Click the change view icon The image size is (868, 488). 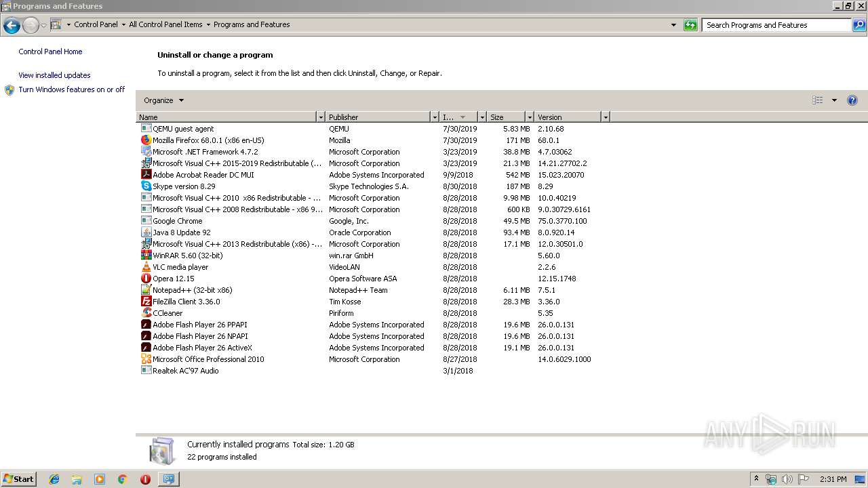click(x=818, y=100)
